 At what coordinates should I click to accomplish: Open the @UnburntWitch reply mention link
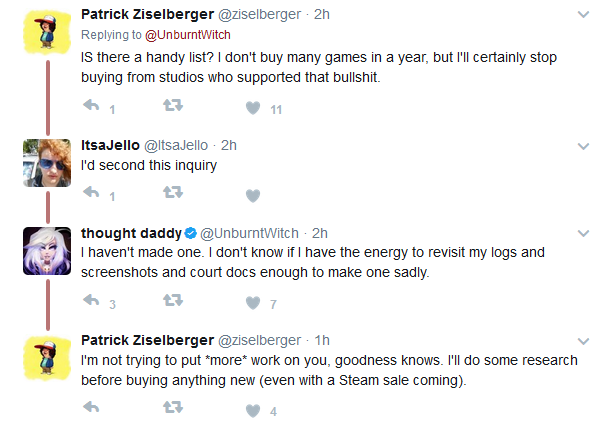tap(188, 35)
